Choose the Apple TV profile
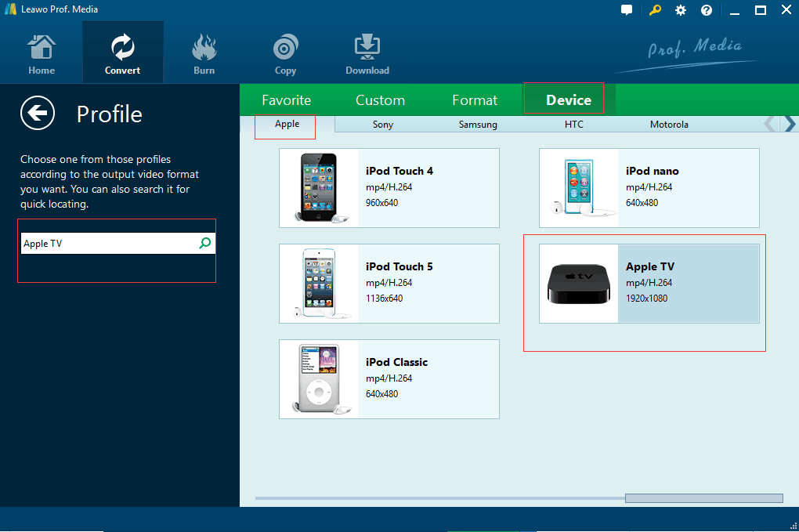 (x=649, y=283)
